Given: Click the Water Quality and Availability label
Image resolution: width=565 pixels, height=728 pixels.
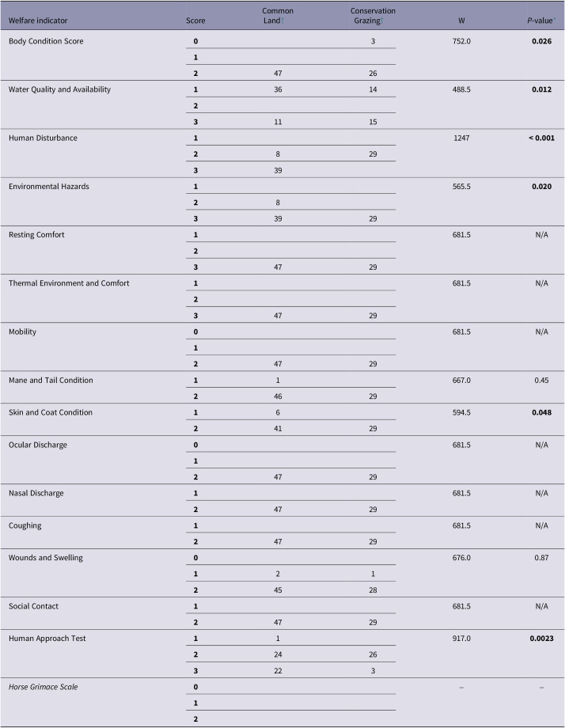Looking at the screenshot, I should click(59, 89).
